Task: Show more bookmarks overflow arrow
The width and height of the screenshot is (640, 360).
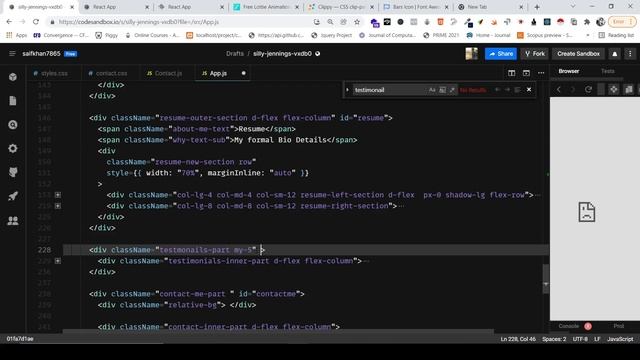Action: pyautogui.click(x=588, y=36)
